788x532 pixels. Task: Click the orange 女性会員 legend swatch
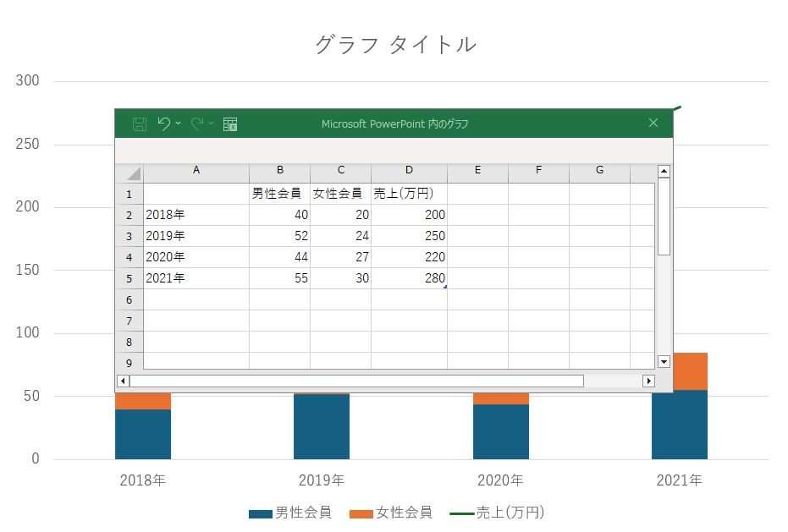[361, 513]
